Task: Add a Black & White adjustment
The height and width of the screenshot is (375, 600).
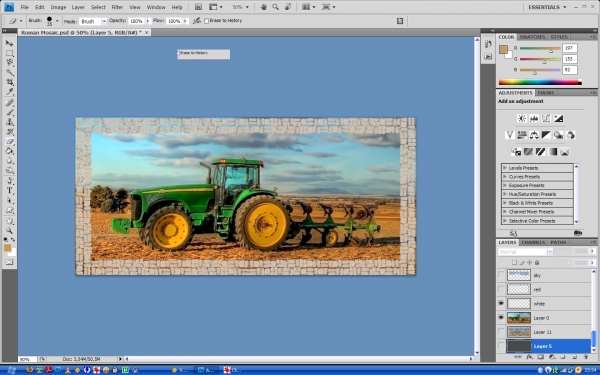Action: coord(546,135)
